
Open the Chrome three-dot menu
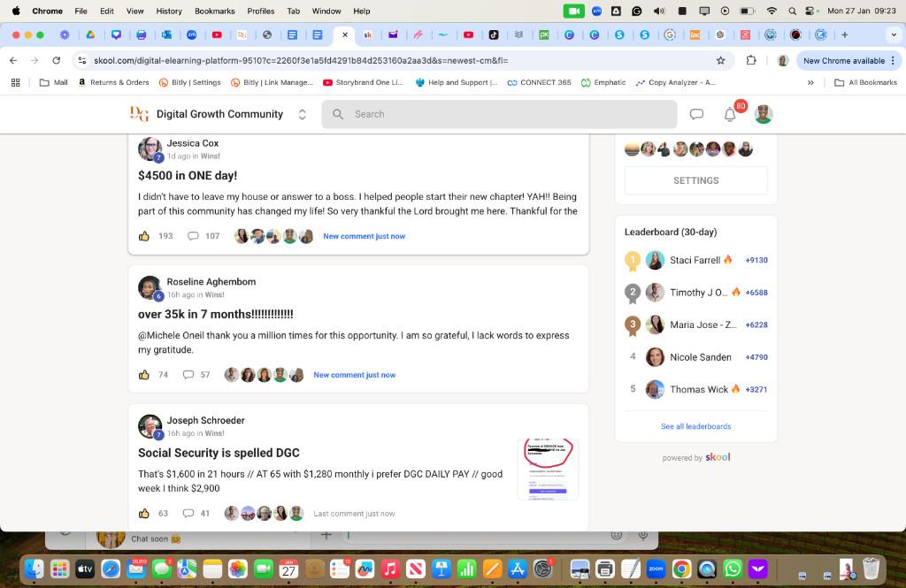[894, 61]
